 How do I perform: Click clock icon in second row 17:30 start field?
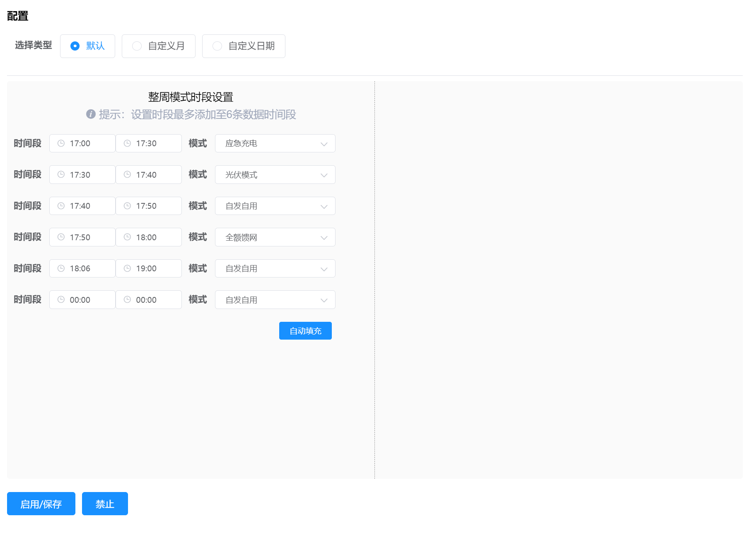pos(61,174)
